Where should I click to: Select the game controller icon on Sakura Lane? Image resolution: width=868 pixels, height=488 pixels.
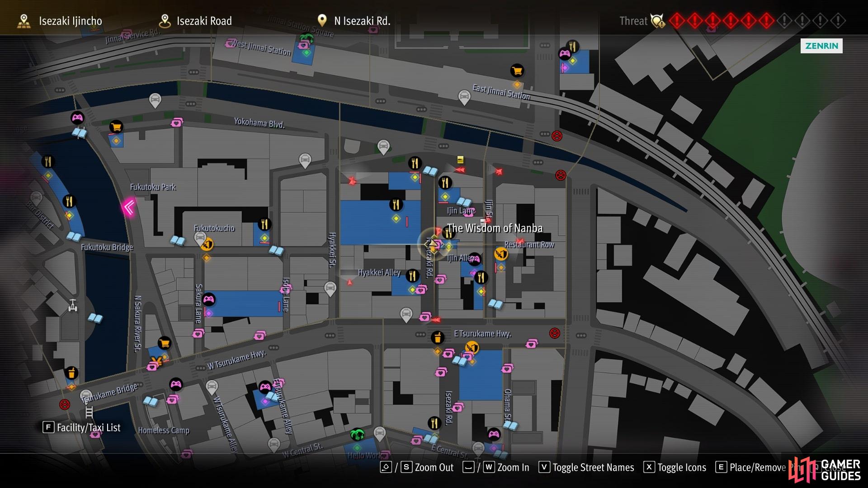pyautogui.click(x=208, y=299)
